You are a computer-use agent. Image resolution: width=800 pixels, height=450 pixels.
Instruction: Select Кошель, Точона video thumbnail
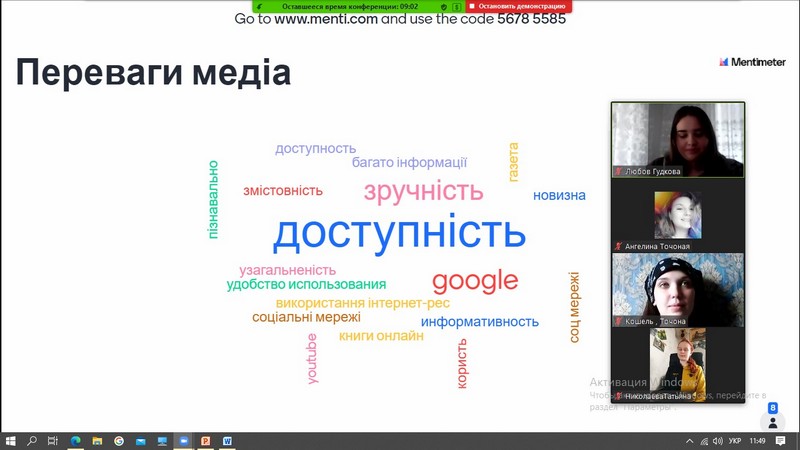pyautogui.click(x=678, y=290)
